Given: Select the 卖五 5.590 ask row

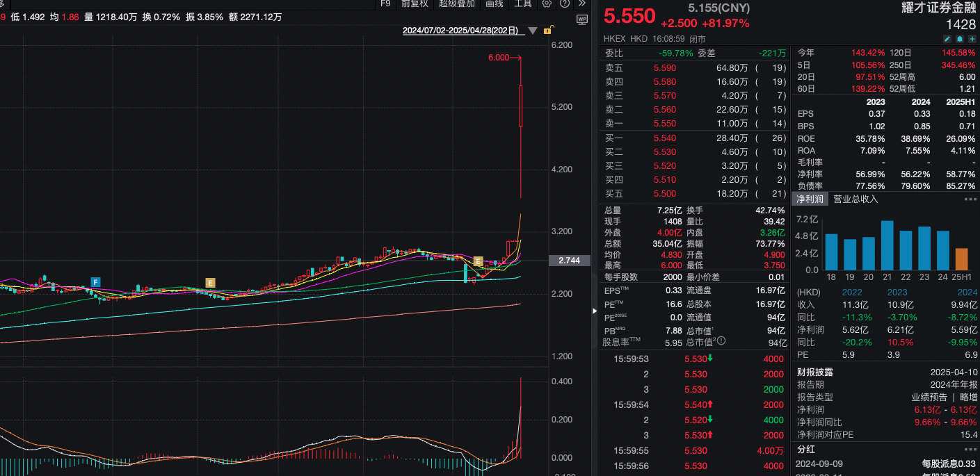Looking at the screenshot, I should [696, 68].
